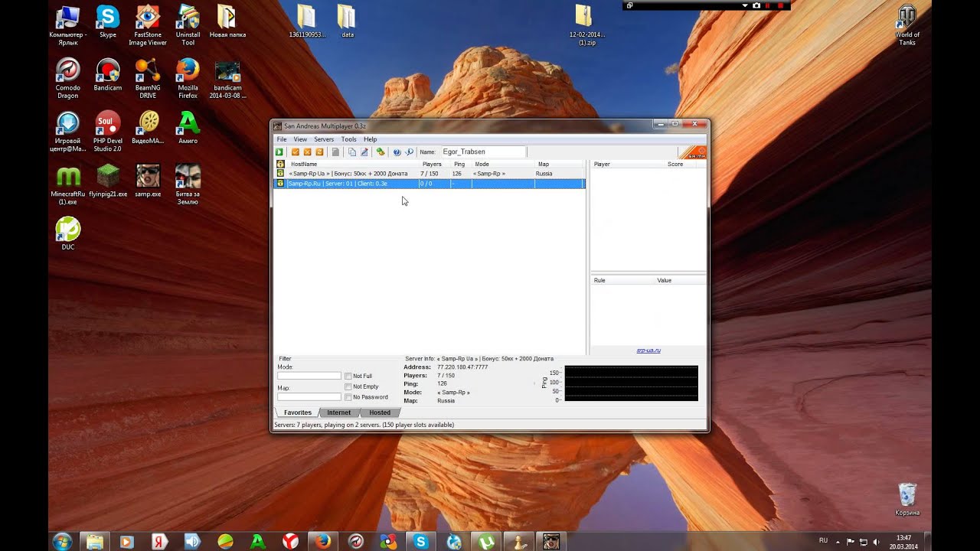This screenshot has height=551, width=980.
Task: Sort servers by Map column header
Action: coord(560,164)
